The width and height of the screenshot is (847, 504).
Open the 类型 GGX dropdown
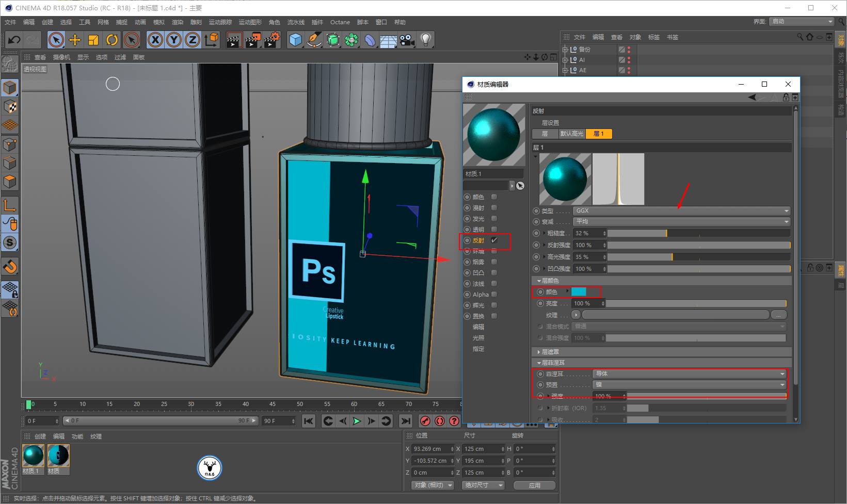[x=681, y=210]
